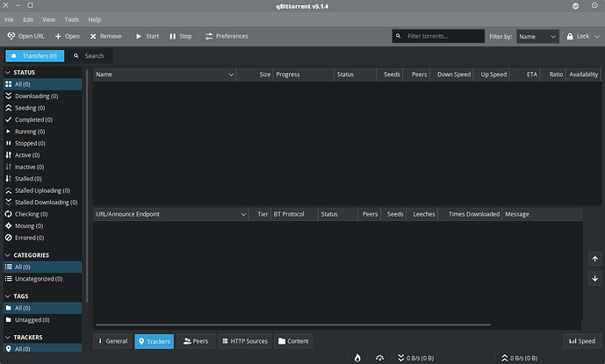Start torrents with the play icon
605x364 pixels.
coord(139,36)
